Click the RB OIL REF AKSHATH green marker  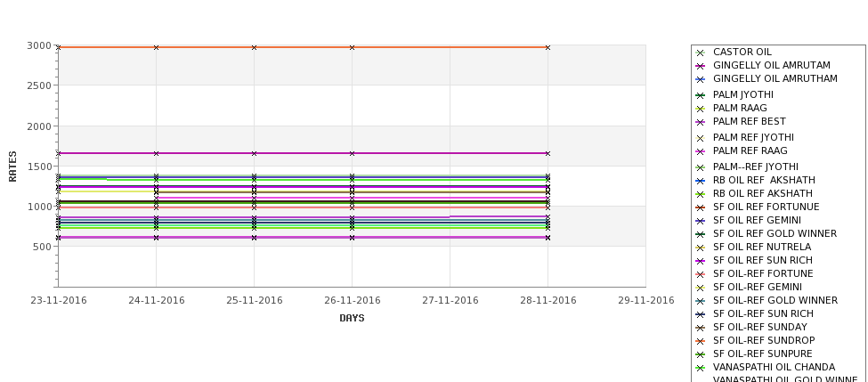[700, 194]
